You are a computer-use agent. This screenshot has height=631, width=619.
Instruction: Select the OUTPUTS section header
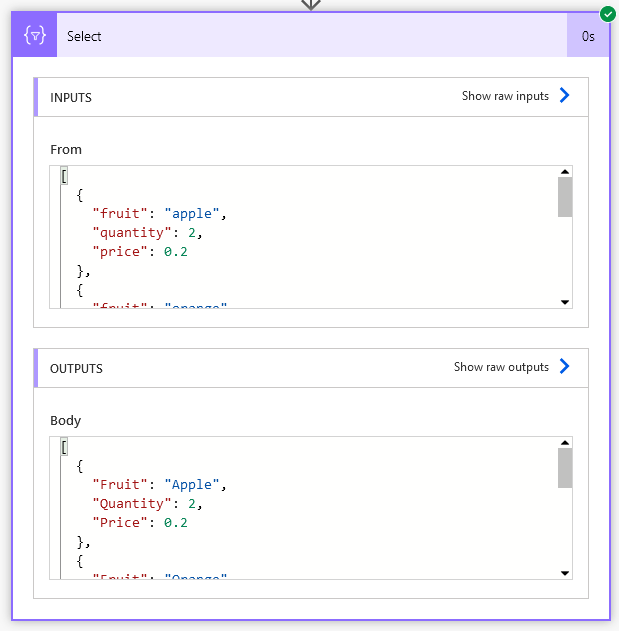[77, 368]
